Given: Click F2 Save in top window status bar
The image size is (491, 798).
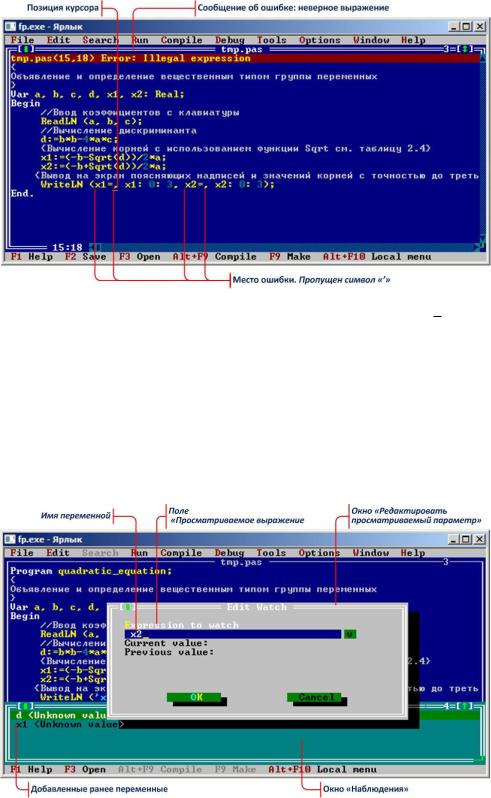Looking at the screenshot, I should pos(85,257).
